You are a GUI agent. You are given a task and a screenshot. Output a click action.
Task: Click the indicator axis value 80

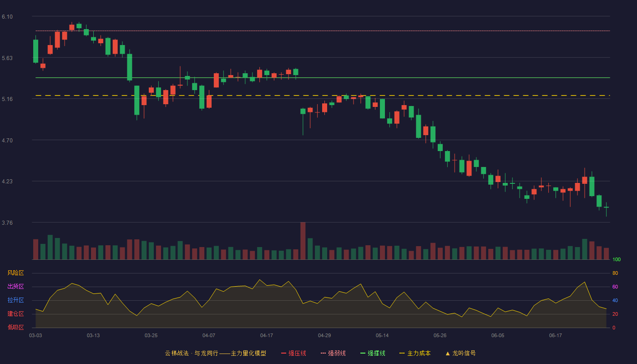click(x=615, y=273)
